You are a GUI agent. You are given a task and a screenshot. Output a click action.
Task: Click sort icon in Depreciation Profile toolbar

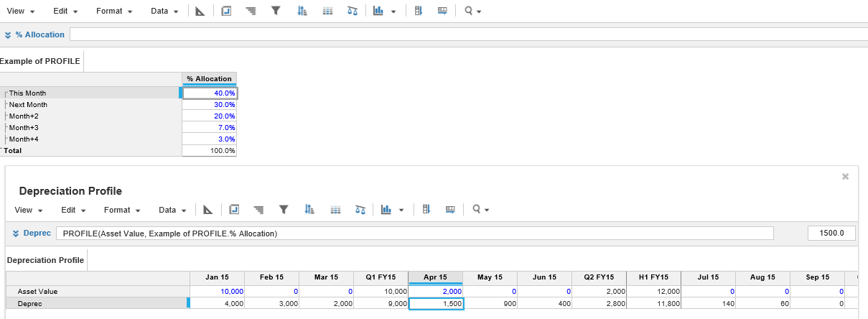pos(309,210)
